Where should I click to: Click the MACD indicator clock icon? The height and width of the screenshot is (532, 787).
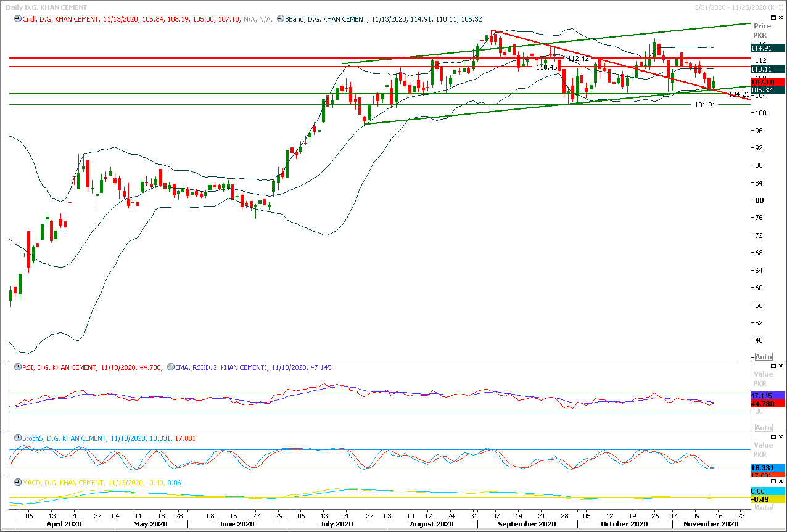click(18, 483)
